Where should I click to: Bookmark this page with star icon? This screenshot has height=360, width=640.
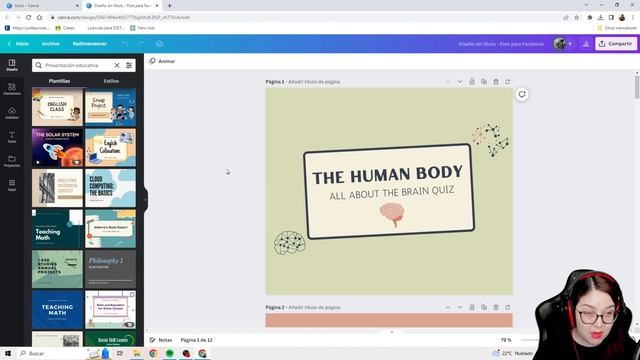pos(576,17)
